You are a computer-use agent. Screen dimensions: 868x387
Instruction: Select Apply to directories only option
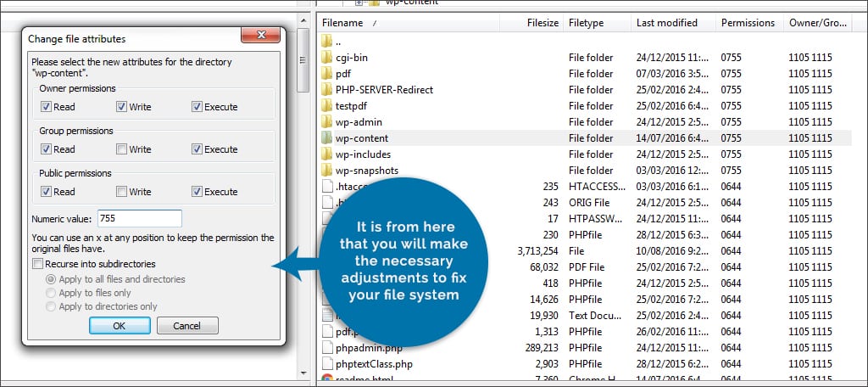click(51, 306)
